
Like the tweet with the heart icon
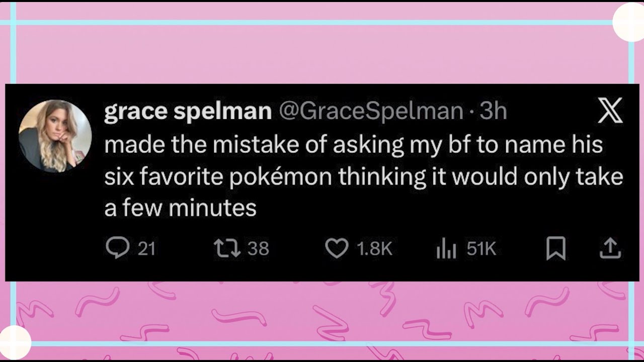click(x=337, y=248)
